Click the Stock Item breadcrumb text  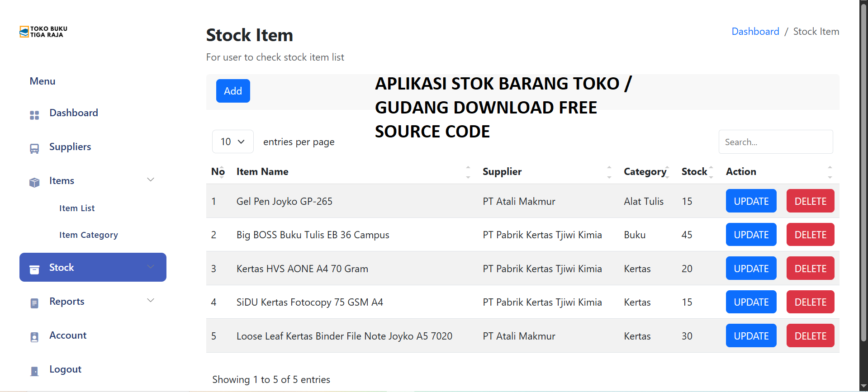point(816,32)
